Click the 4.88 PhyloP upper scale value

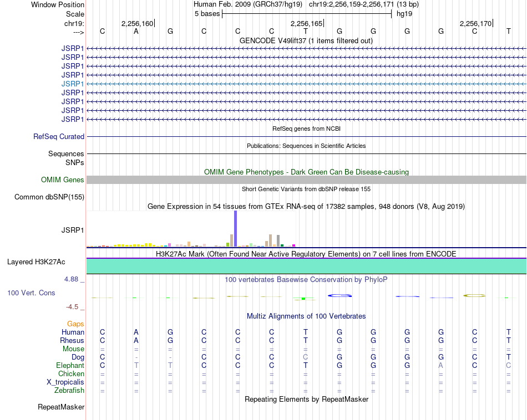tap(71, 279)
